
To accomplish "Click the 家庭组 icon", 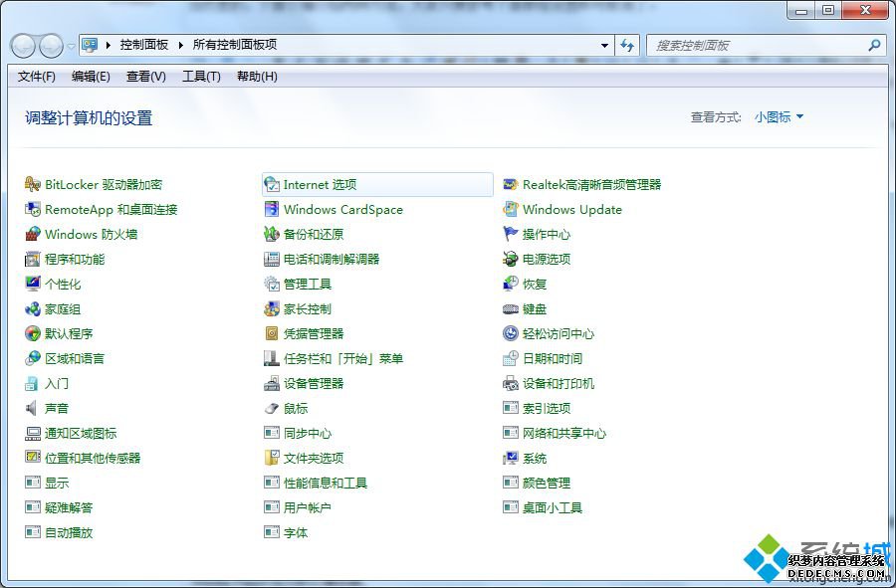I will click(x=33, y=308).
